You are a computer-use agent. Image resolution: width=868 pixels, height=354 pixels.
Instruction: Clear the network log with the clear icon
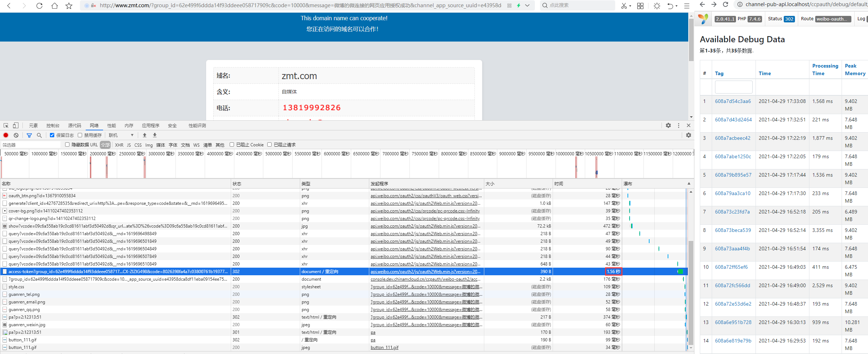click(16, 135)
